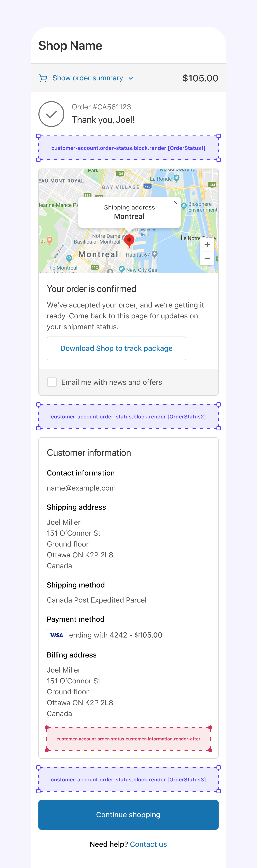Image resolution: width=257 pixels, height=868 pixels.
Task: Click the red map location pin
Action: coord(129,241)
